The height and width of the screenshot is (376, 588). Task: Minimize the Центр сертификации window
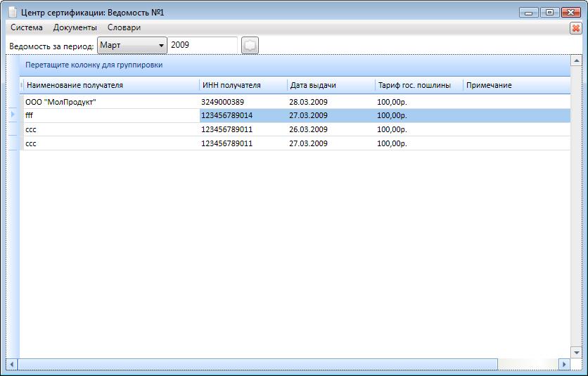529,13
